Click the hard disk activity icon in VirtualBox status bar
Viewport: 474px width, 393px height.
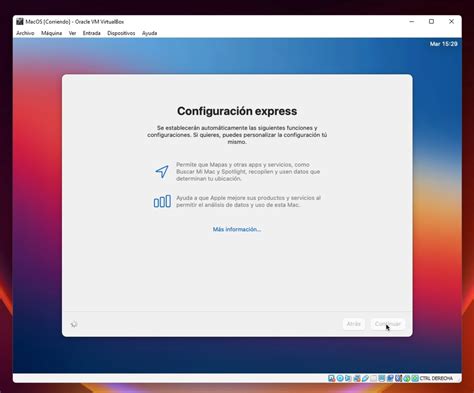pos(331,378)
